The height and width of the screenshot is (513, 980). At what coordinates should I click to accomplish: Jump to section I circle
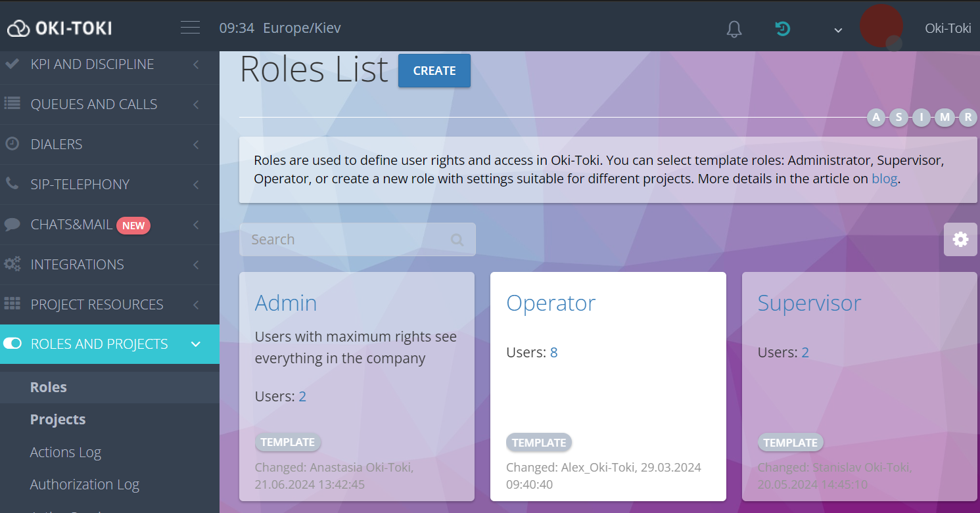pyautogui.click(x=922, y=118)
